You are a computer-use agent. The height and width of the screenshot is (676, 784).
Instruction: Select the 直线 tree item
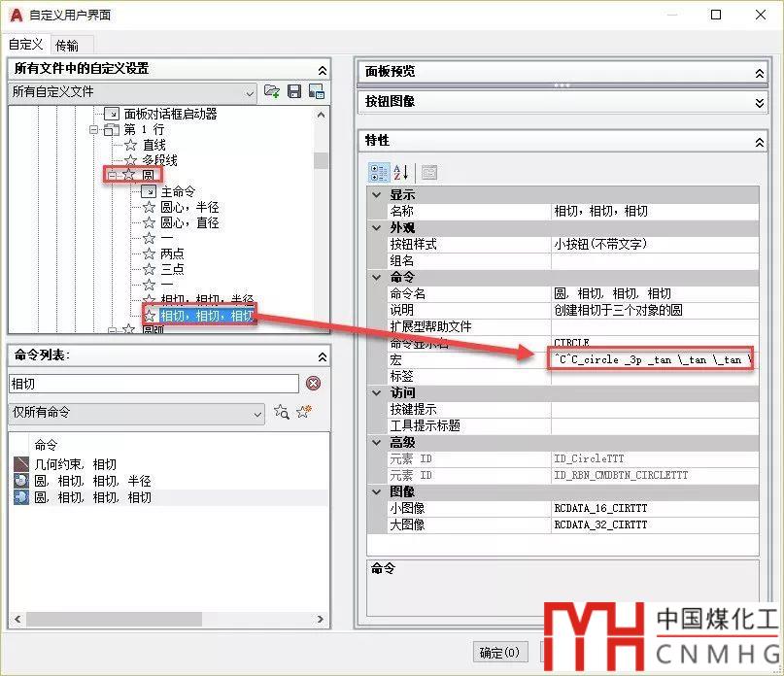tap(154, 145)
